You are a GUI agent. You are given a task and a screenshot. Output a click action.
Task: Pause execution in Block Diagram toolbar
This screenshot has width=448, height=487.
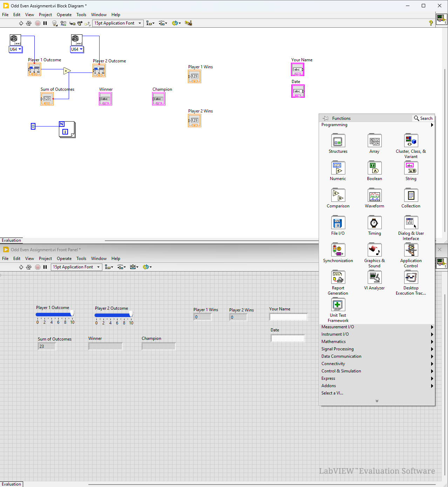[x=45, y=23]
